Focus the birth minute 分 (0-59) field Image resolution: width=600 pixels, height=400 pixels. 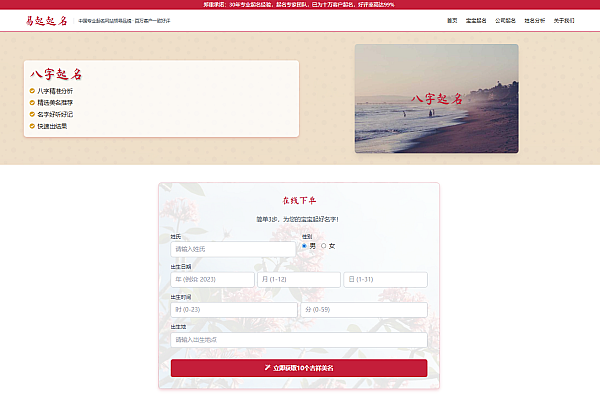[x=364, y=310]
